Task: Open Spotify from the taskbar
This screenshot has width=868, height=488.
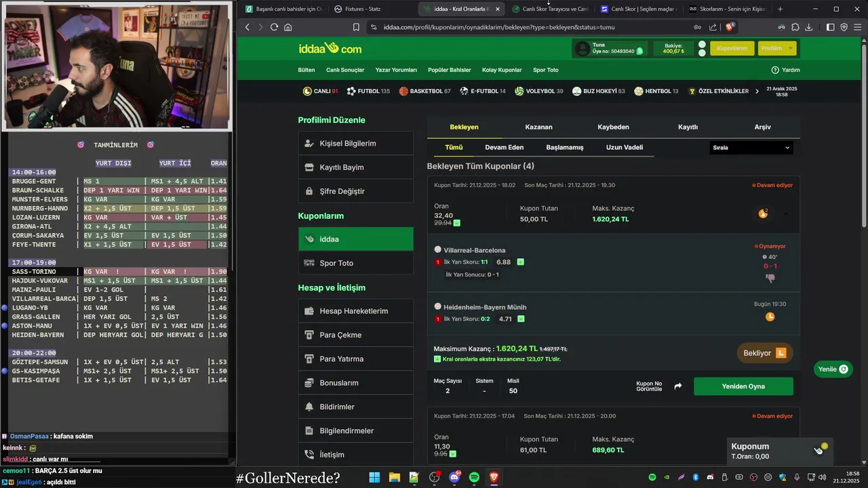Action: [x=474, y=478]
